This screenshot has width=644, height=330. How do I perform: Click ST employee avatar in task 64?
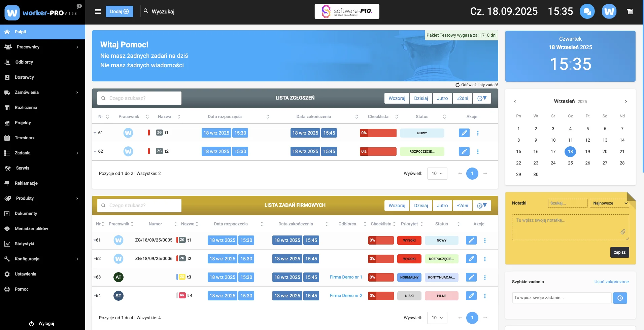(x=118, y=296)
